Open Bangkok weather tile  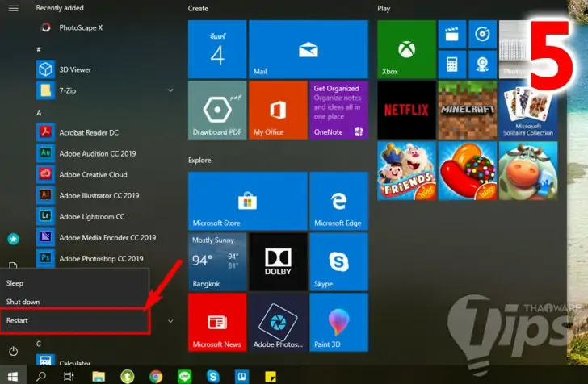217,262
